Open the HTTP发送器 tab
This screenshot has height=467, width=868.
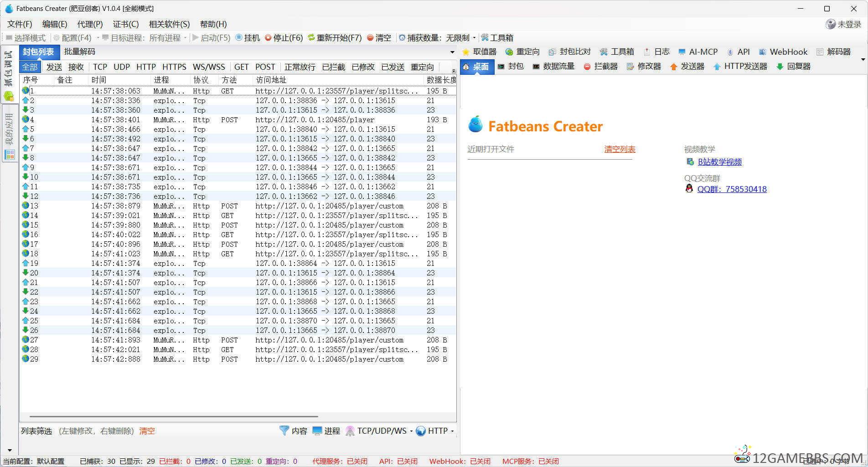pyautogui.click(x=740, y=67)
